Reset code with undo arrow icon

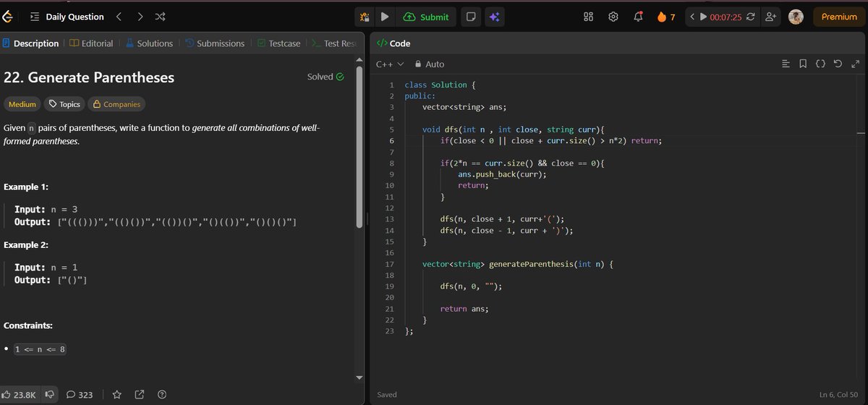838,64
